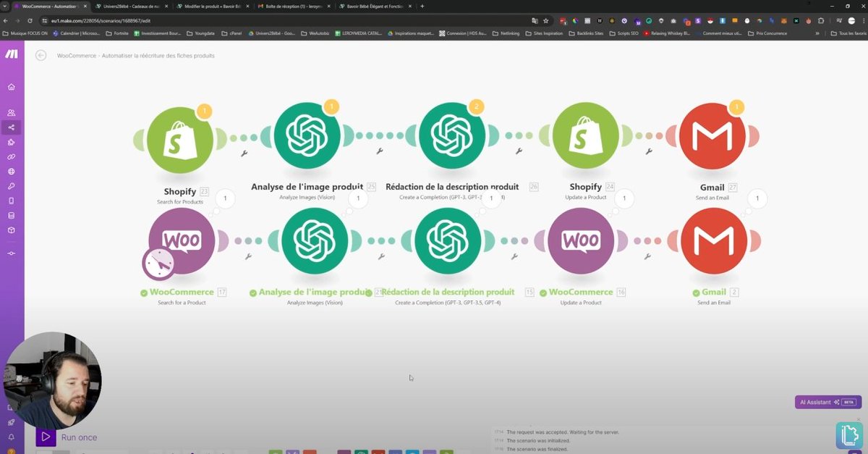The width and height of the screenshot is (868, 454).
Task: Open the top-row Analyze Images OpenAI module
Action: [x=307, y=135]
